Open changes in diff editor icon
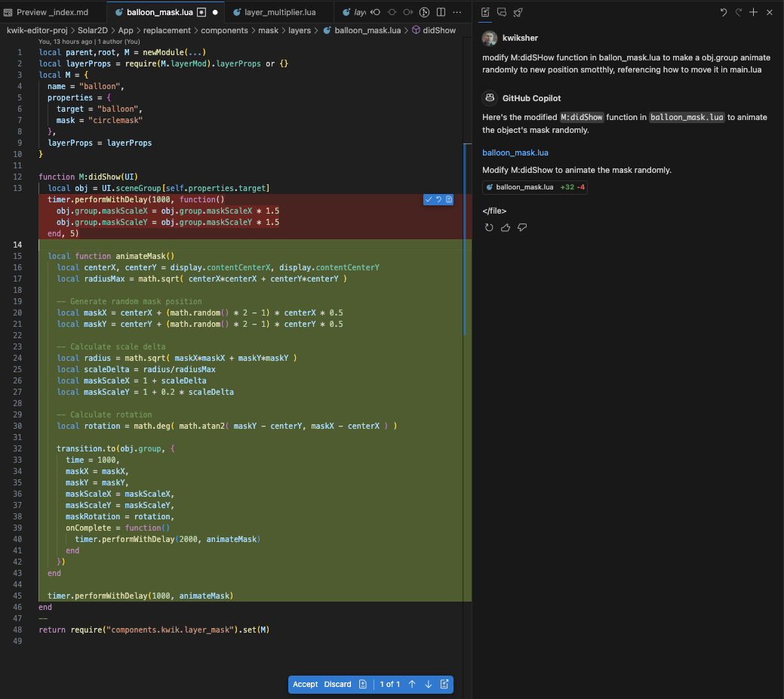This screenshot has width=784, height=699. 444,684
